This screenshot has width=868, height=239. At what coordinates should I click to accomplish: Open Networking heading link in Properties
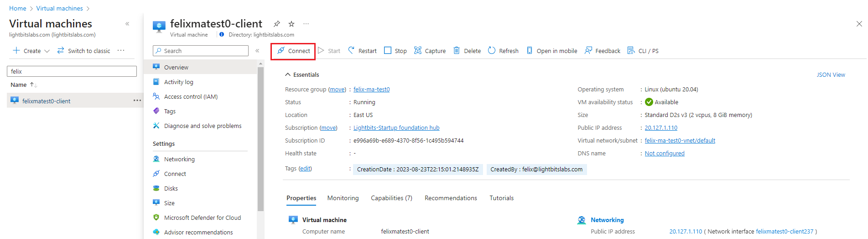[x=607, y=220]
